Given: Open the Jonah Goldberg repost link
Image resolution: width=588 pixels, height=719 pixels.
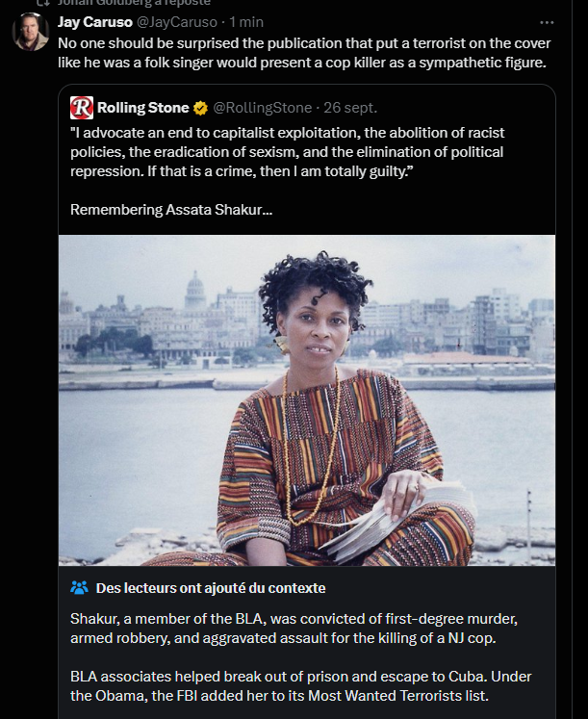Looking at the screenshot, I should pyautogui.click(x=135, y=3).
